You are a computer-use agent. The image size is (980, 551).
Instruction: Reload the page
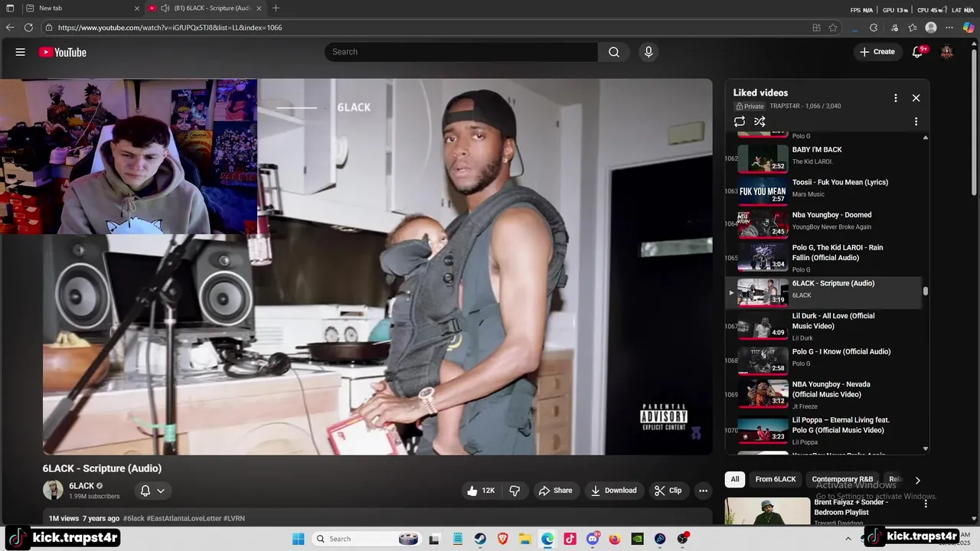(x=28, y=28)
